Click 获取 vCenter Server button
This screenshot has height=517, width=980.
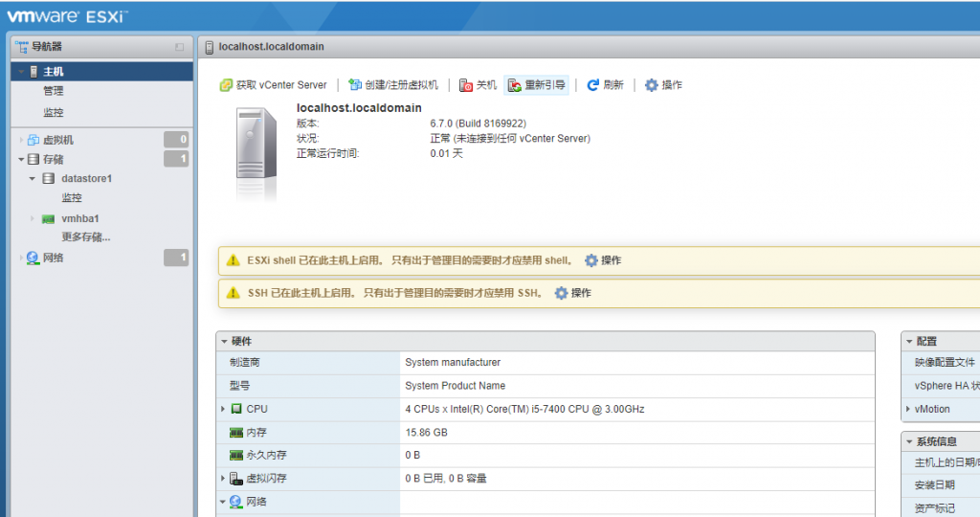pyautogui.click(x=274, y=85)
